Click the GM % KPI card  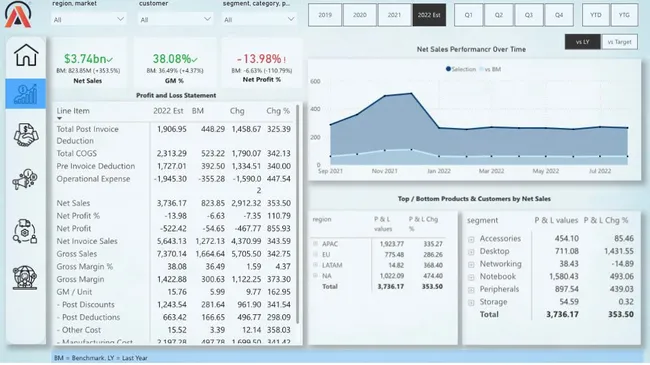click(x=175, y=63)
